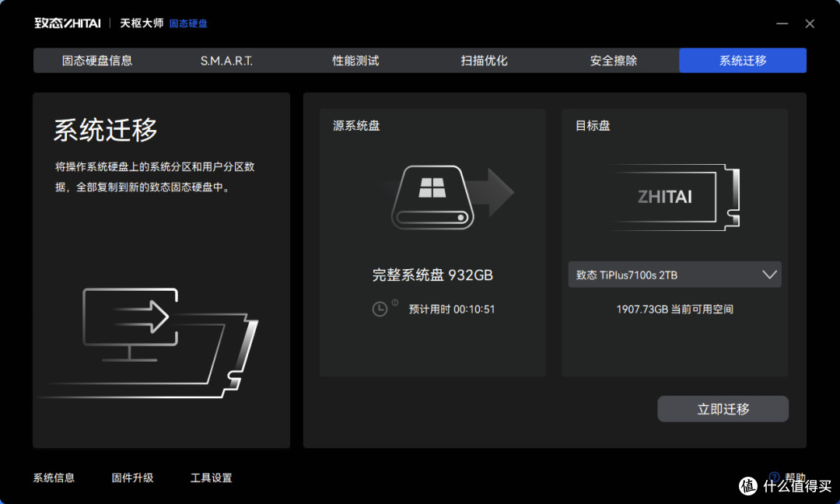Click the 立即迁移 button
Image resolution: width=840 pixels, height=504 pixels.
(723, 408)
